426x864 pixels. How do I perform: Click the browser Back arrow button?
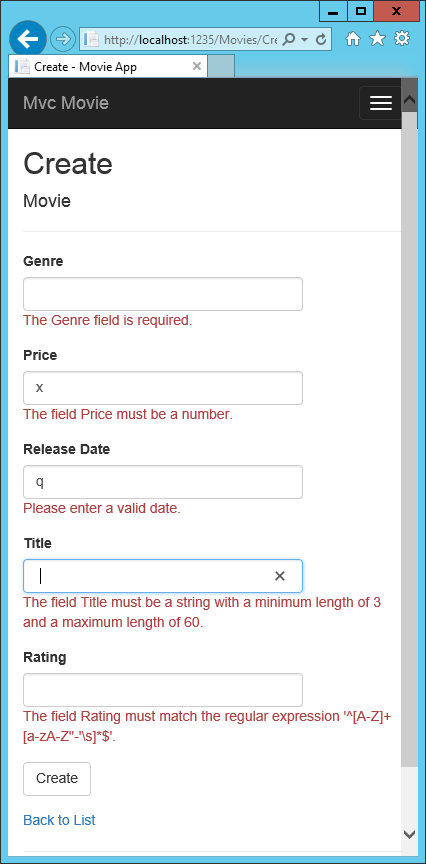[x=28, y=39]
